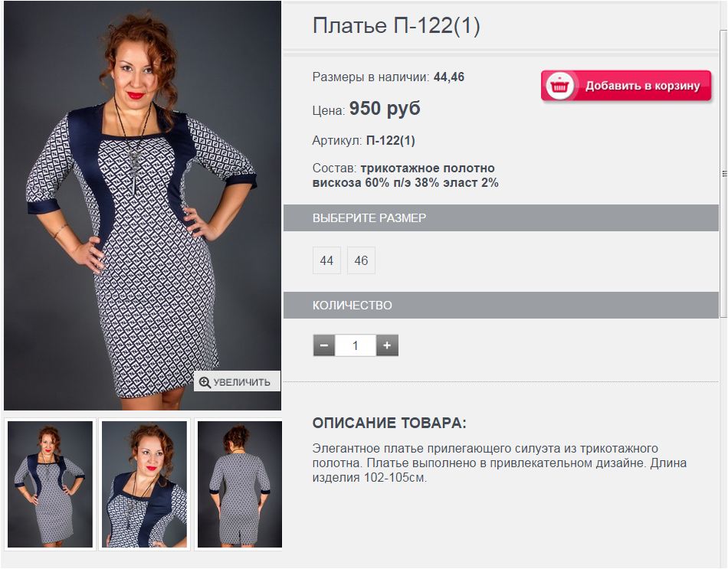Click the product title "Платье П-122(1)"

tap(396, 25)
